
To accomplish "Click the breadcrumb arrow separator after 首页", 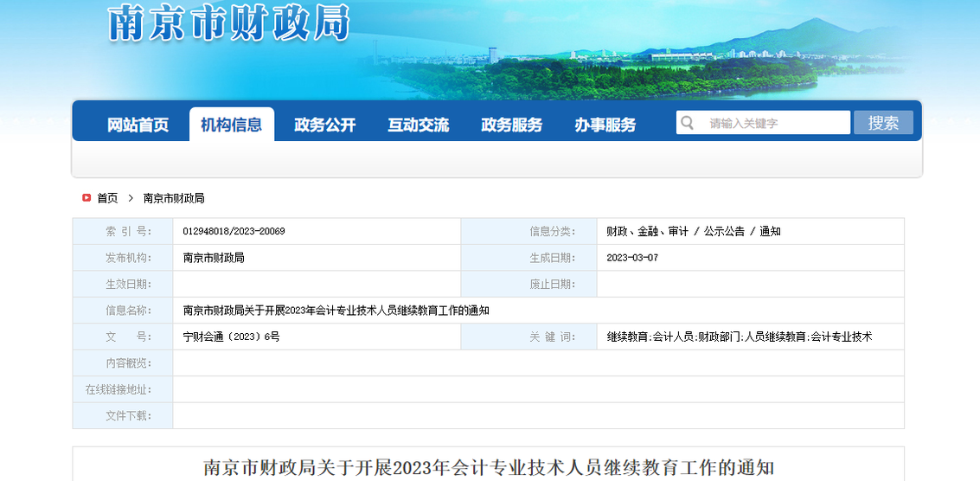I will tap(131, 198).
